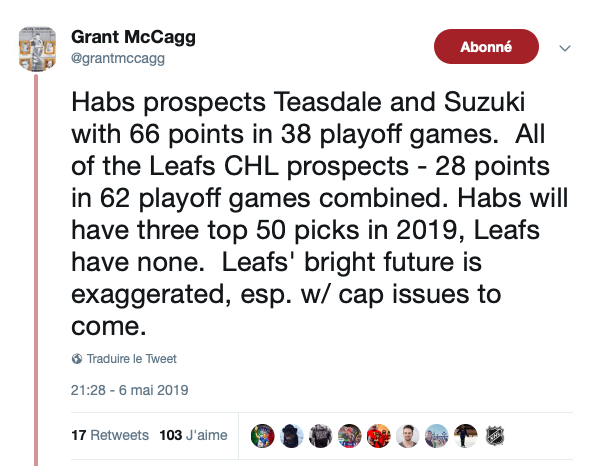This screenshot has width=594, height=466.
Task: Select the black-and-white hoodie avatar
Action: pos(320,436)
